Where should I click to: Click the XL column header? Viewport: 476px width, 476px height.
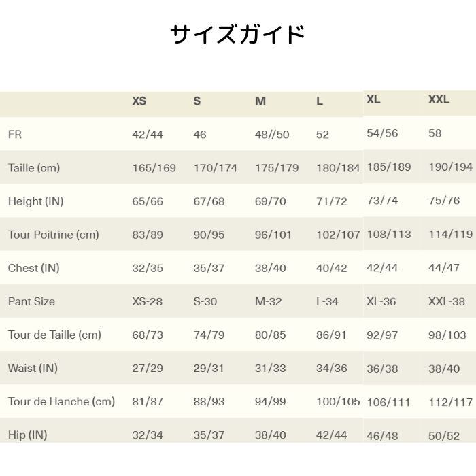coord(373,100)
